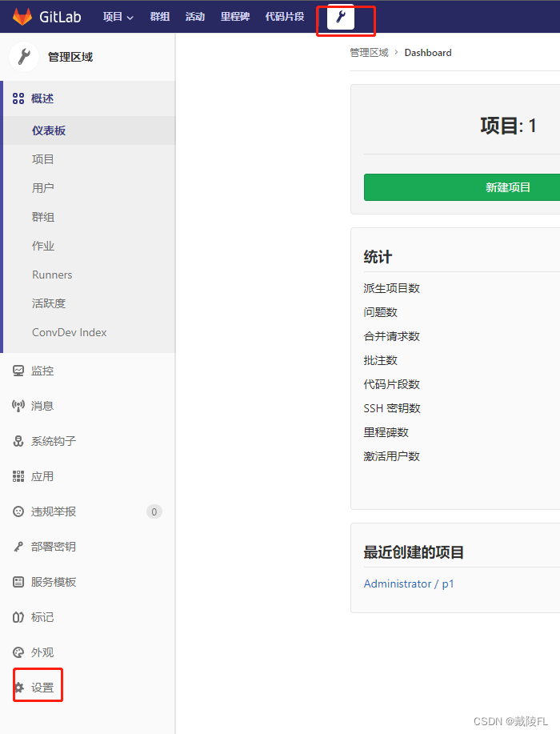Select 活跃度 in the sidebar submenu
Image resolution: width=560 pixels, height=734 pixels.
point(49,303)
